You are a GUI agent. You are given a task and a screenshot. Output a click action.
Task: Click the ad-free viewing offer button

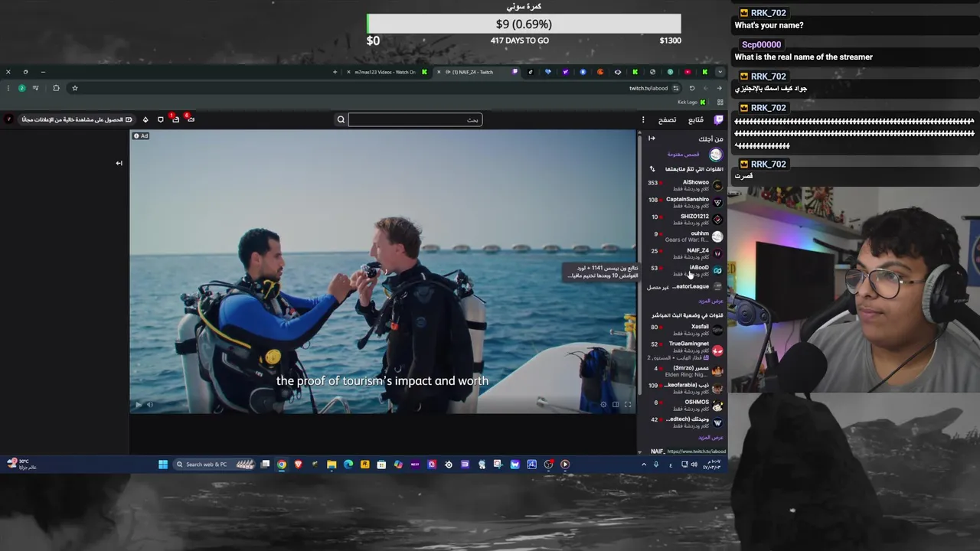(x=75, y=119)
